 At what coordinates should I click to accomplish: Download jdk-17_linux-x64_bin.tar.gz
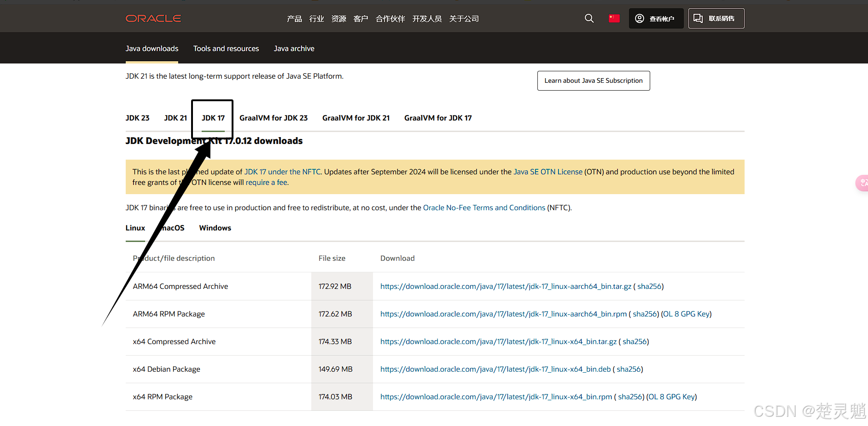pyautogui.click(x=498, y=341)
